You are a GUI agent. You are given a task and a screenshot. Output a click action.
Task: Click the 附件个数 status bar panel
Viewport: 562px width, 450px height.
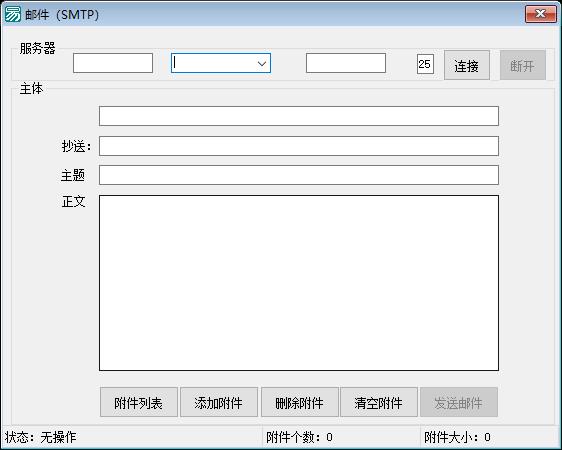[x=341, y=437]
